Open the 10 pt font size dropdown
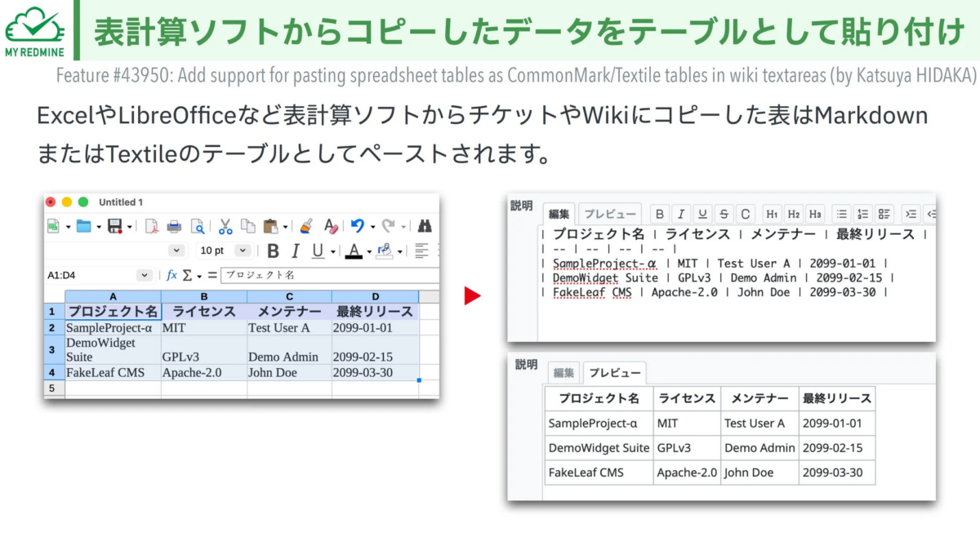 (243, 251)
